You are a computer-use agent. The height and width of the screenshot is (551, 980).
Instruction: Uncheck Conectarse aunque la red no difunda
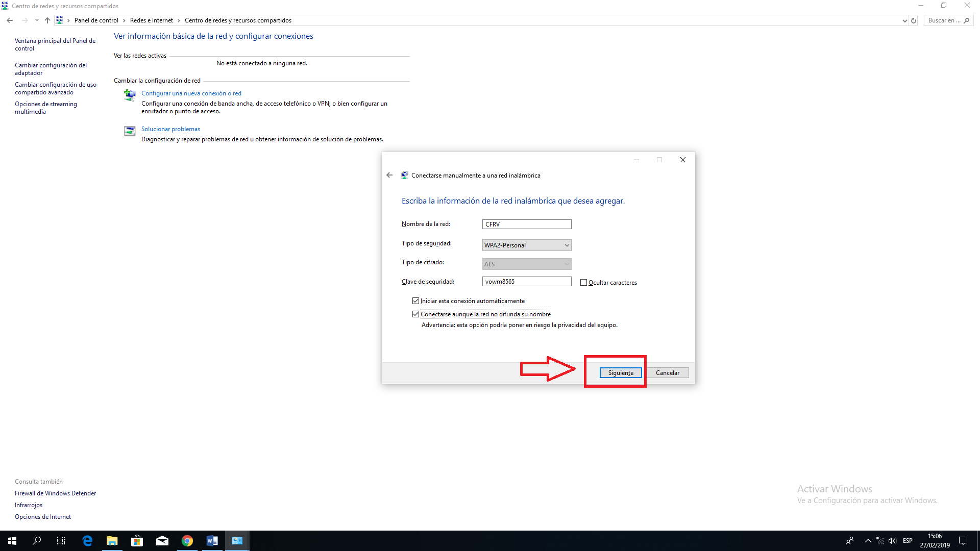point(415,314)
